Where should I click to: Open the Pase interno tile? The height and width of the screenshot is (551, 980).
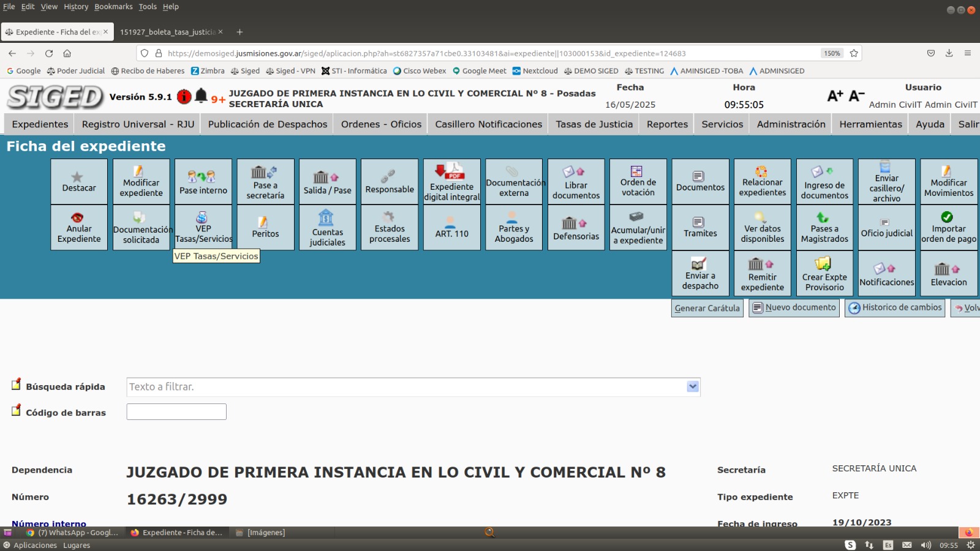(x=203, y=182)
